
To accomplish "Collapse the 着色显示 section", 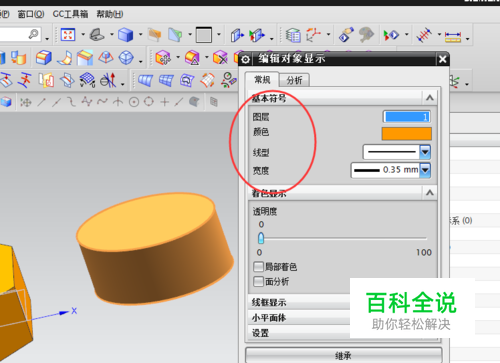I will (430, 193).
